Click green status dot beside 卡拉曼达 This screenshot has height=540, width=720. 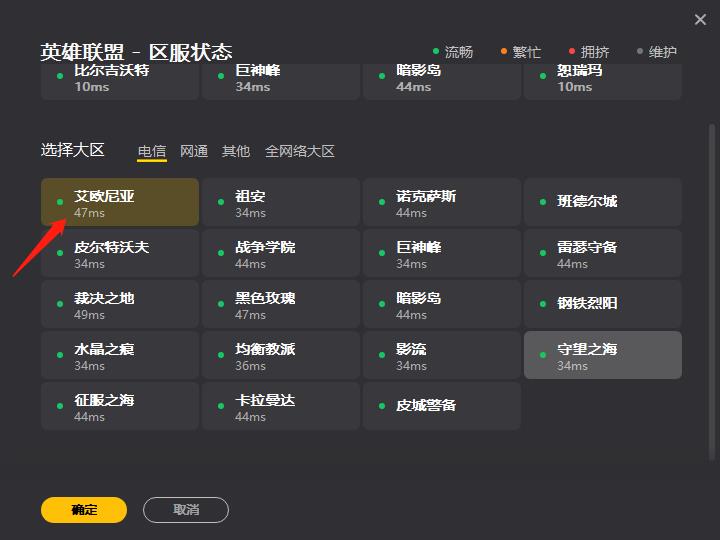pyautogui.click(x=221, y=406)
